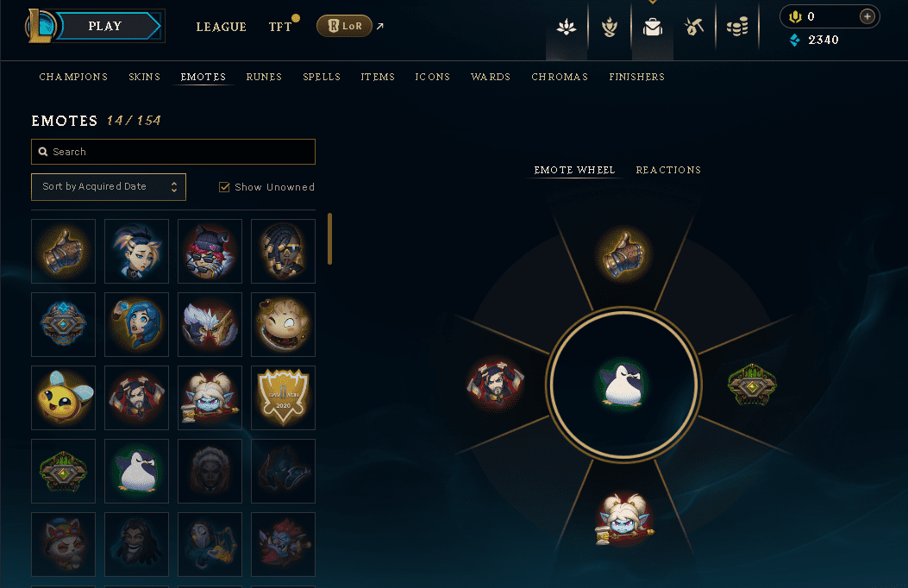Click the TFT navigation link
This screenshot has height=588, width=908.
coord(280,27)
